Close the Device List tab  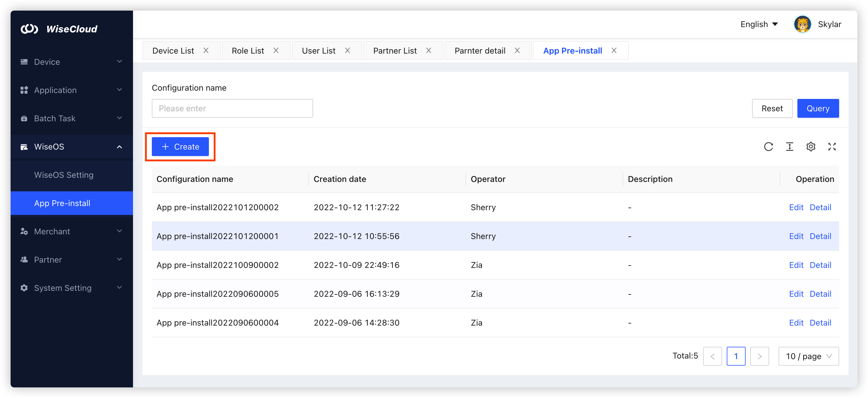[206, 51]
